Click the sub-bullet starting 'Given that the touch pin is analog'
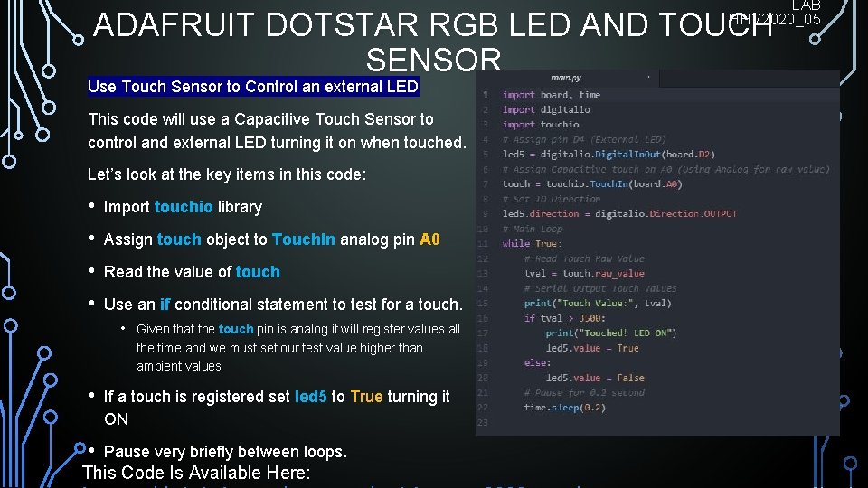 click(x=298, y=347)
